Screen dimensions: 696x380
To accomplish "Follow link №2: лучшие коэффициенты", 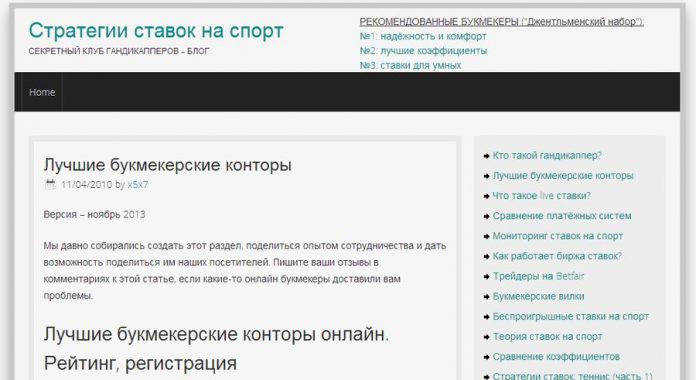I will click(x=423, y=51).
